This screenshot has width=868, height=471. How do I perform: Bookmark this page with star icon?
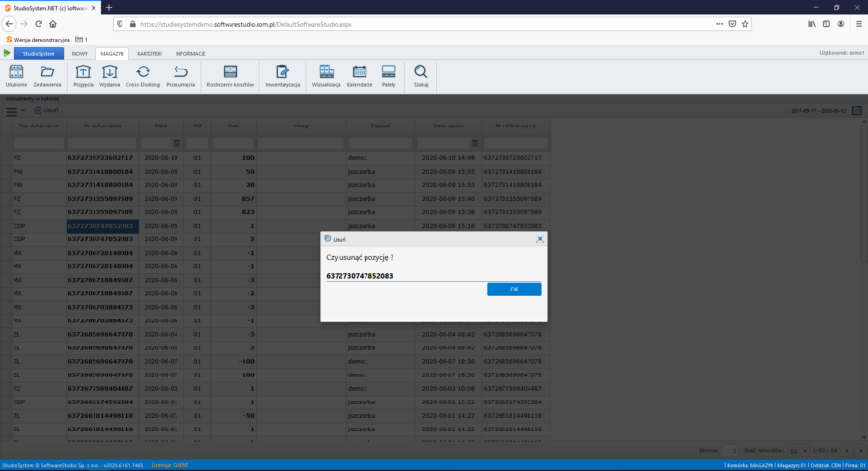pyautogui.click(x=746, y=24)
